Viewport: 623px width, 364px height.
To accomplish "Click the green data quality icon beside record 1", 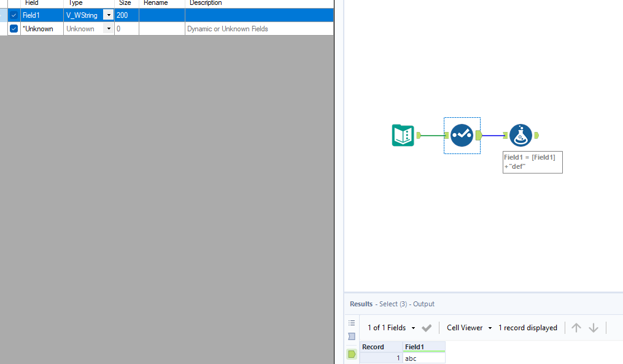I will (351, 354).
